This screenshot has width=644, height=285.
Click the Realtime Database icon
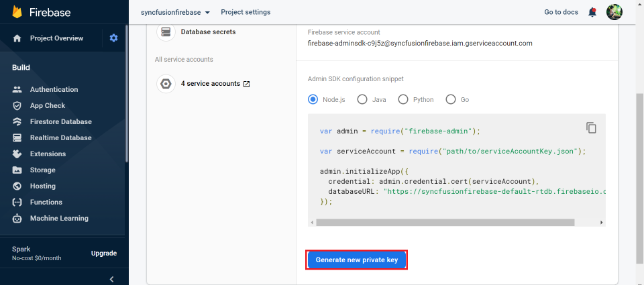(x=17, y=137)
